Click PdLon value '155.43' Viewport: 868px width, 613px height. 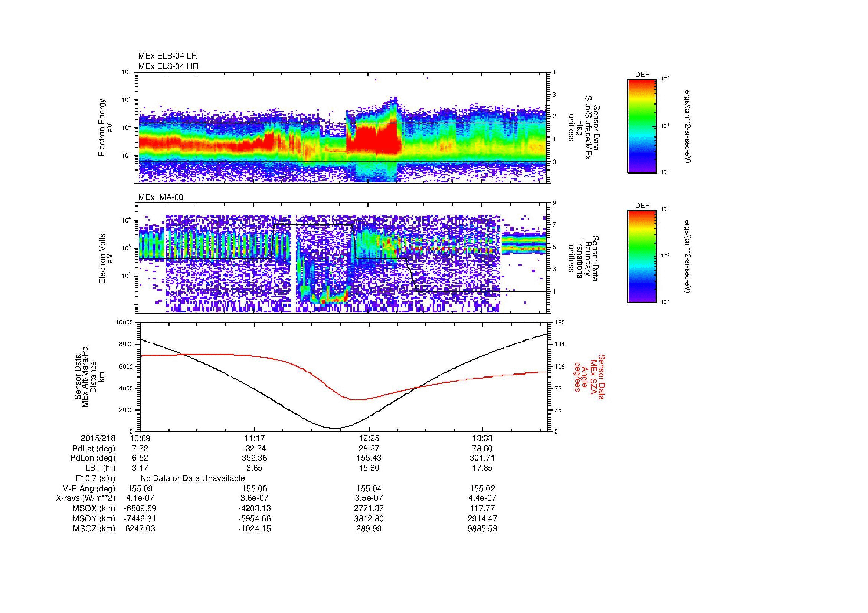click(x=369, y=458)
